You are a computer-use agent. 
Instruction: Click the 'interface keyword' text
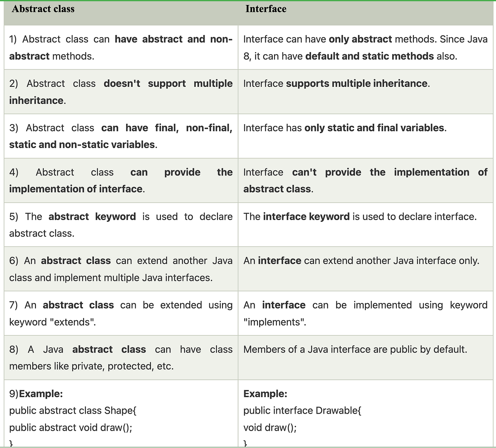pos(306,216)
